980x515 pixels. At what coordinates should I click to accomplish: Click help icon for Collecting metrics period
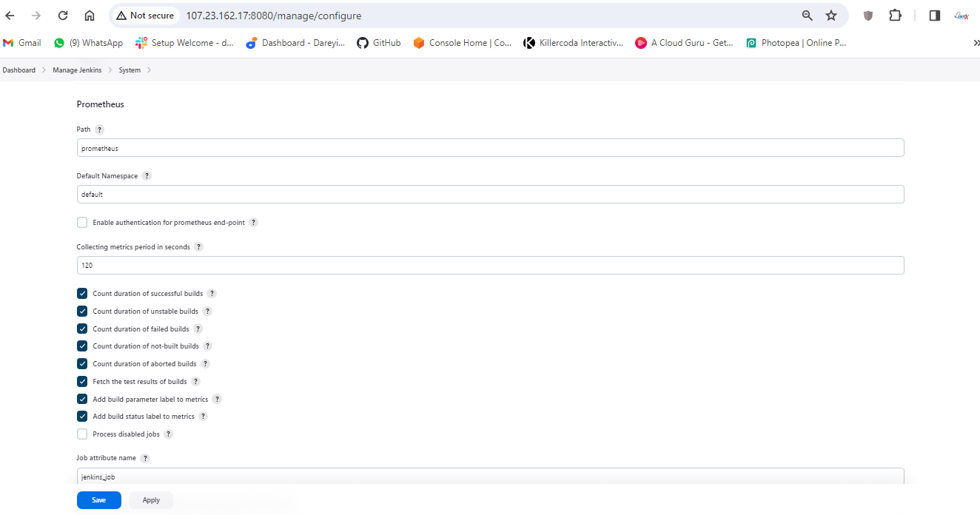point(198,247)
